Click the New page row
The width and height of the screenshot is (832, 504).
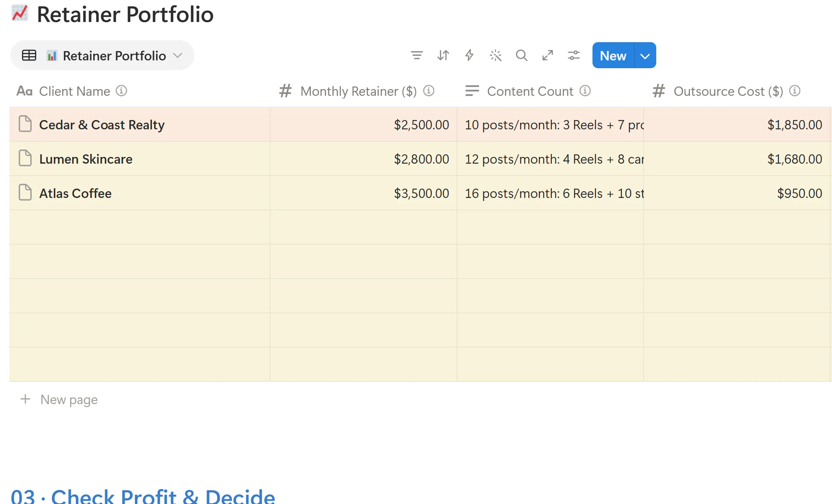point(59,400)
